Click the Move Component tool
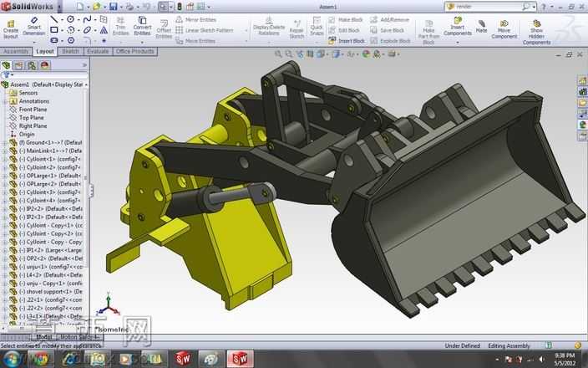588x368 pixels. pos(504,29)
